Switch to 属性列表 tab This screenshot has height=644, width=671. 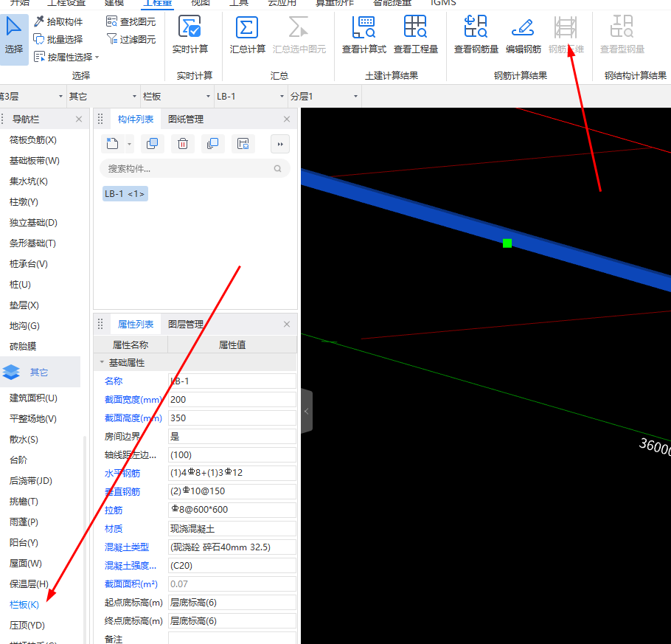coord(135,324)
